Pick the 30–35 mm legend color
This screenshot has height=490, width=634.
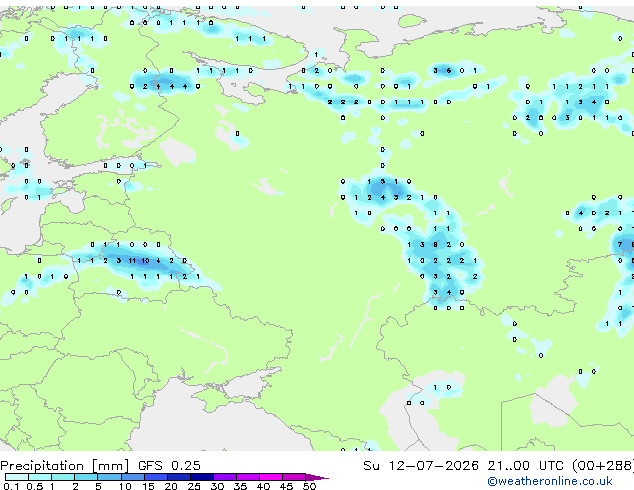pos(225,477)
